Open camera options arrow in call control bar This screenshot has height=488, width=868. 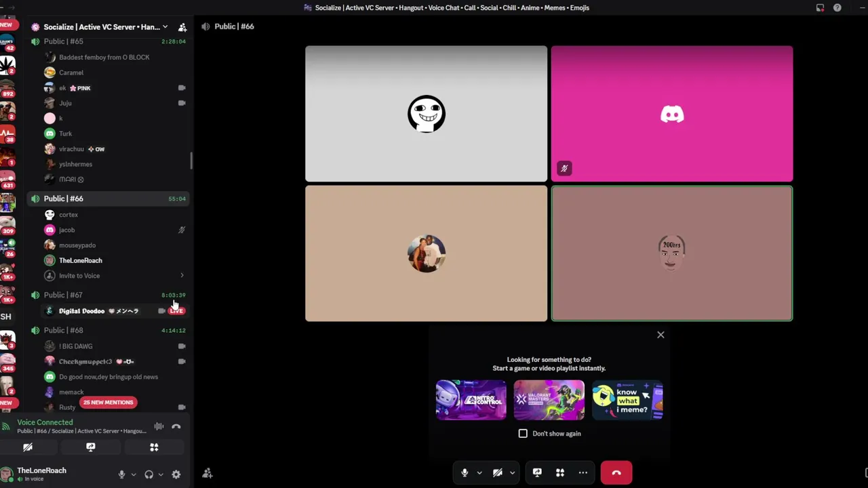coord(512,473)
